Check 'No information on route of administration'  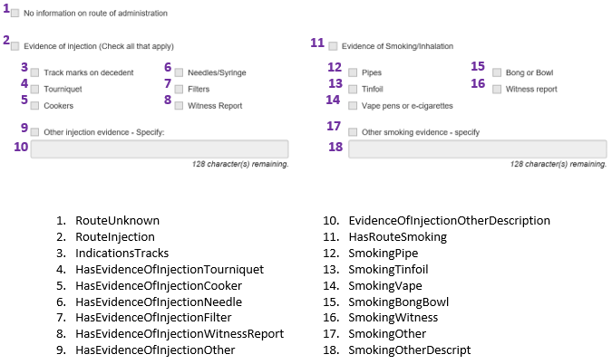[x=15, y=14]
